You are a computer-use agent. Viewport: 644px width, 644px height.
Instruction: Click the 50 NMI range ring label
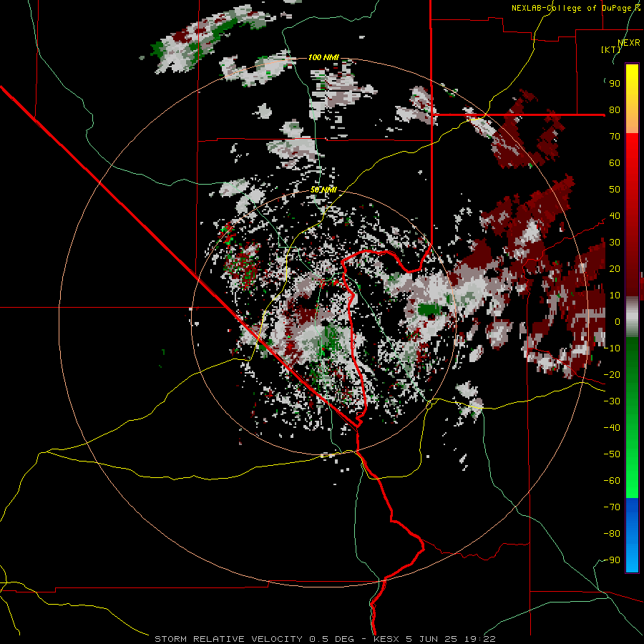323,190
